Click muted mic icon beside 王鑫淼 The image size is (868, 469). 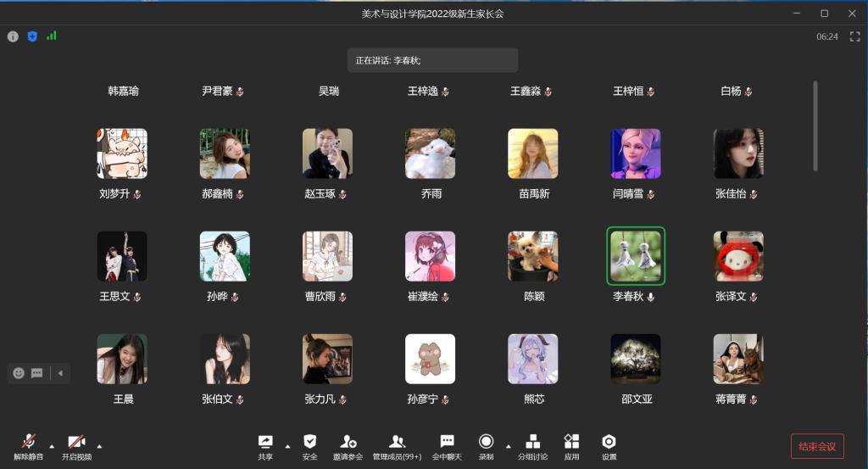pos(548,92)
